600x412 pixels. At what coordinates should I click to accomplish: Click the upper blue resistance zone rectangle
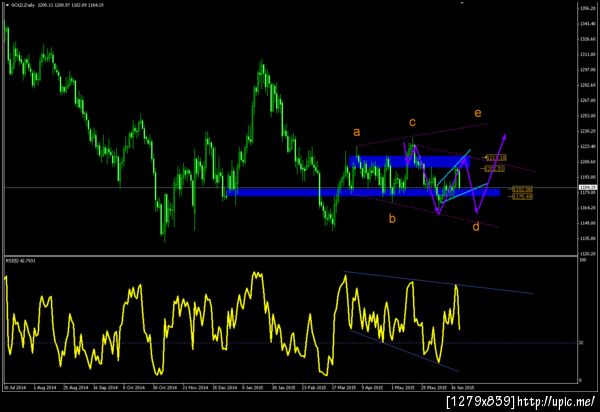pyautogui.click(x=409, y=161)
